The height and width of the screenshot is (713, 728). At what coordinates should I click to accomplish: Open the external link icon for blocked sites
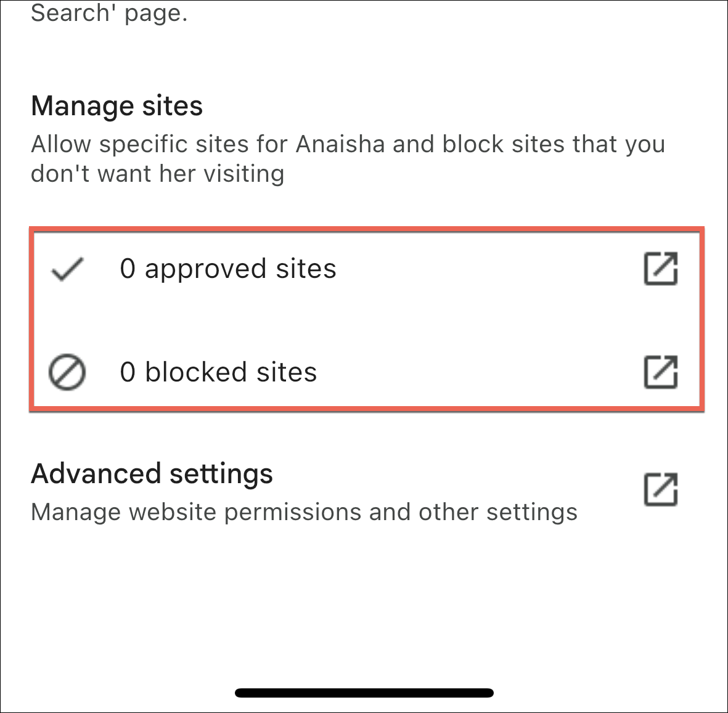pyautogui.click(x=661, y=372)
